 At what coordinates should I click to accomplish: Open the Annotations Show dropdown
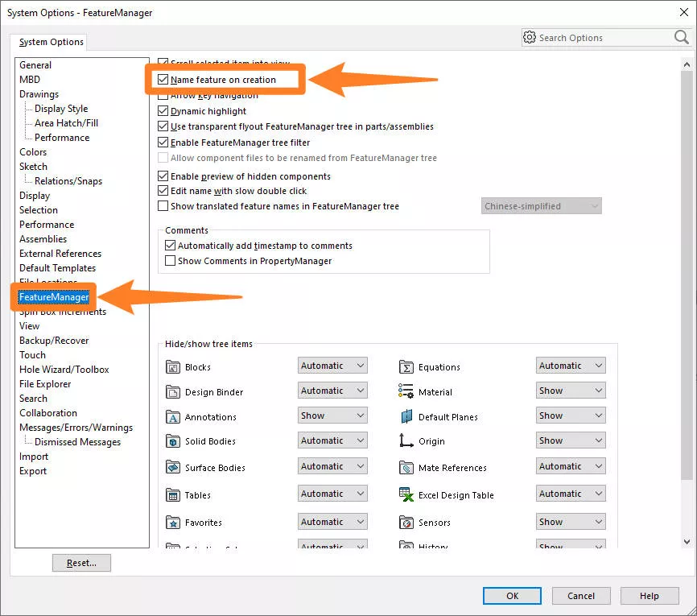point(332,415)
